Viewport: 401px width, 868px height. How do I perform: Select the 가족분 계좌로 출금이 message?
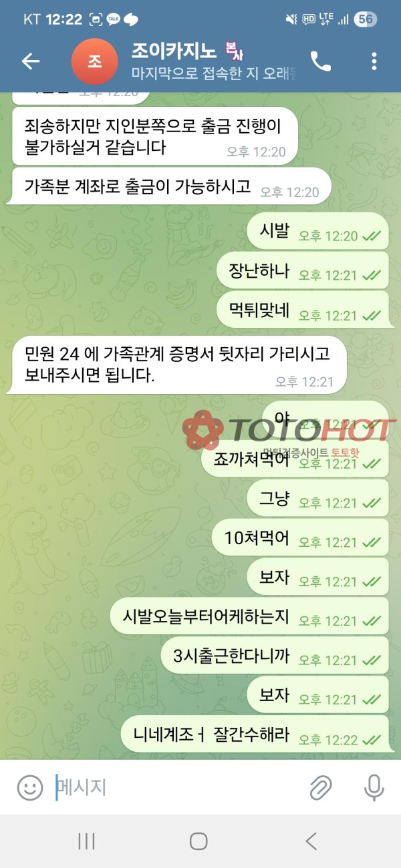pyautogui.click(x=169, y=186)
